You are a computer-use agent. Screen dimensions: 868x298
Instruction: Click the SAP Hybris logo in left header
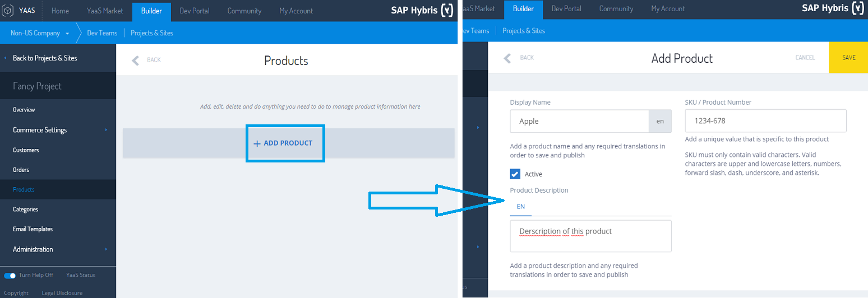point(422,11)
